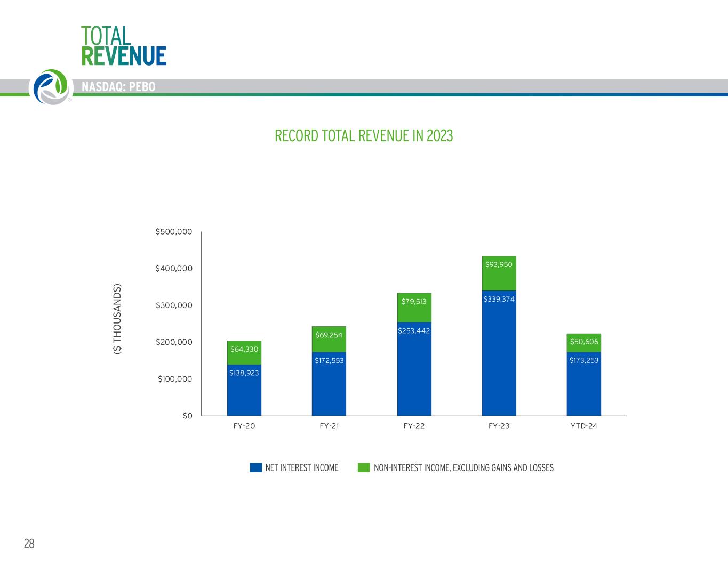Screen dimensions: 728x566
Task: Click the FY-20 green segment labeled $64,330
Action: click(244, 353)
